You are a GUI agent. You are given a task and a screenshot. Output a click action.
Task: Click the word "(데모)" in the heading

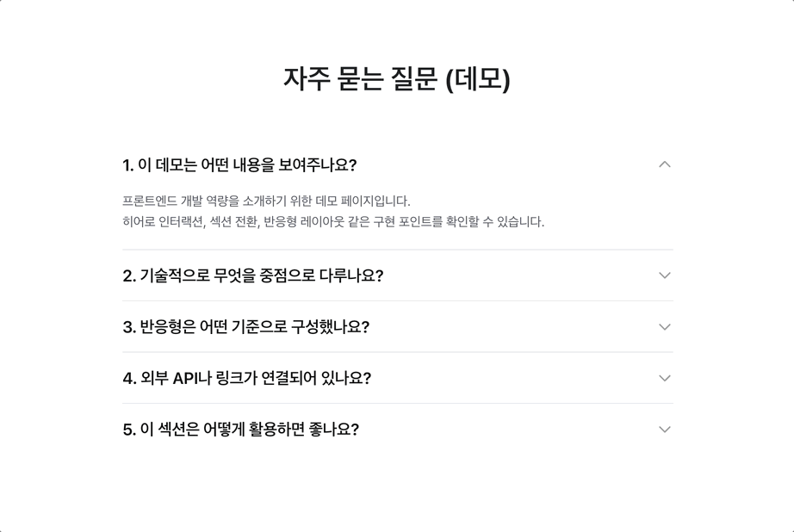pos(478,79)
